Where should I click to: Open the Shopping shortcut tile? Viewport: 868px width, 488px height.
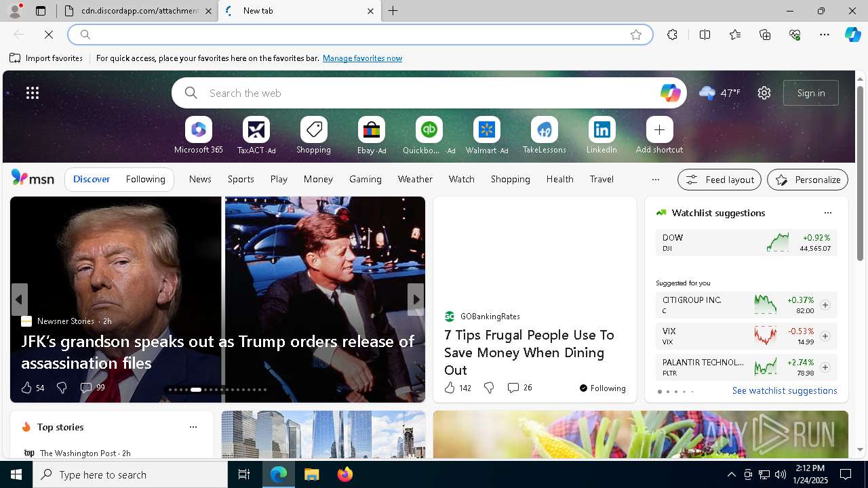point(313,136)
